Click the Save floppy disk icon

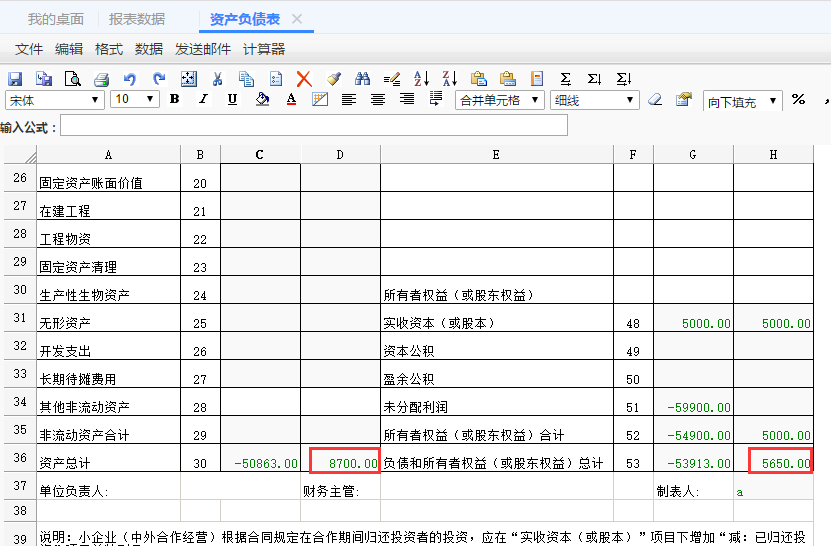(15, 79)
